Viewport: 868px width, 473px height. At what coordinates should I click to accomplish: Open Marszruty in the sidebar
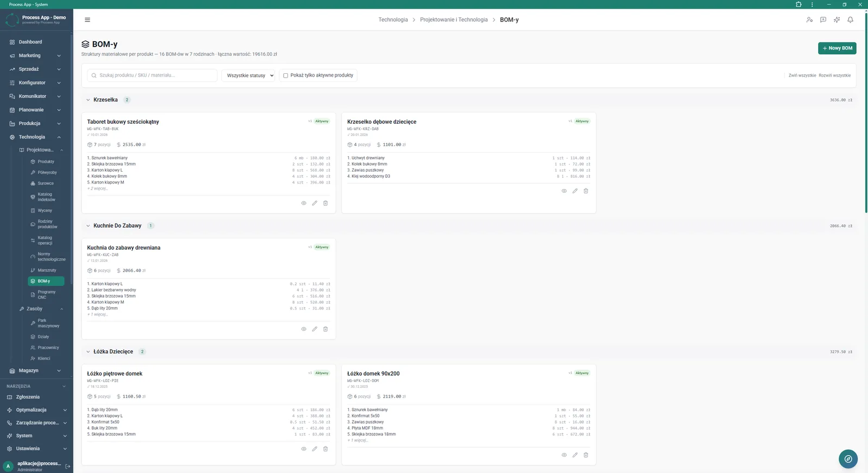[46, 270]
